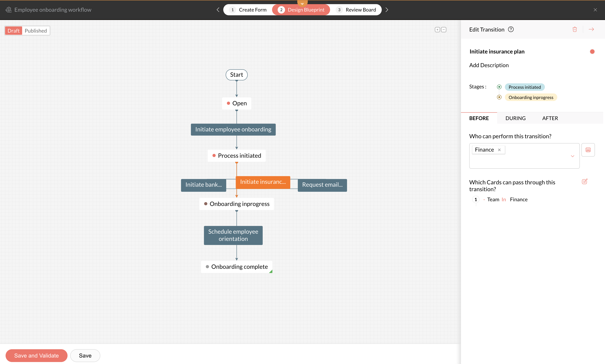The image size is (605, 364).
Task: Open the user picker icon beside Finance
Action: point(588,150)
